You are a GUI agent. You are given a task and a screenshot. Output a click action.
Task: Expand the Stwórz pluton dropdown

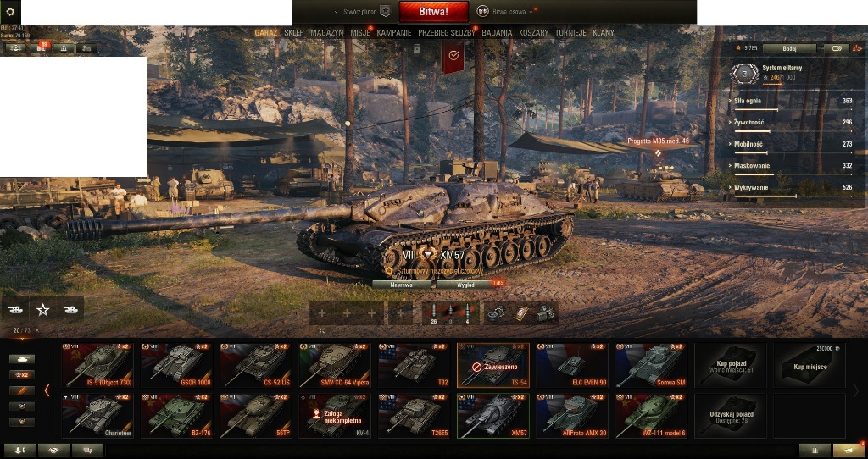click(362, 11)
